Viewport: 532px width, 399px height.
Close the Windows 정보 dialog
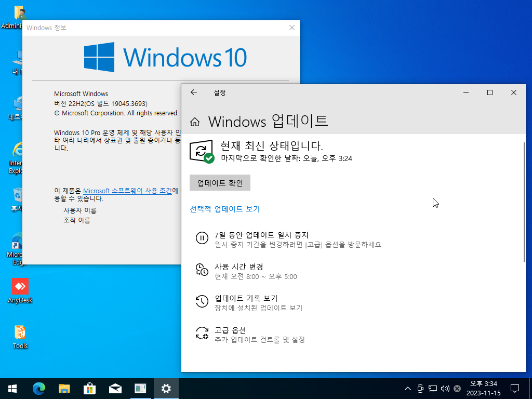292,28
